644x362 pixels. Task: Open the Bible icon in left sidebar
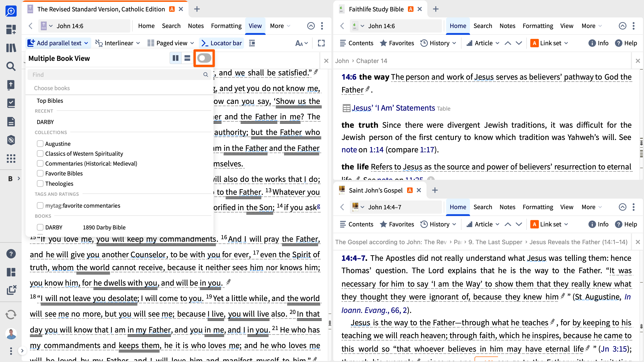click(x=11, y=85)
